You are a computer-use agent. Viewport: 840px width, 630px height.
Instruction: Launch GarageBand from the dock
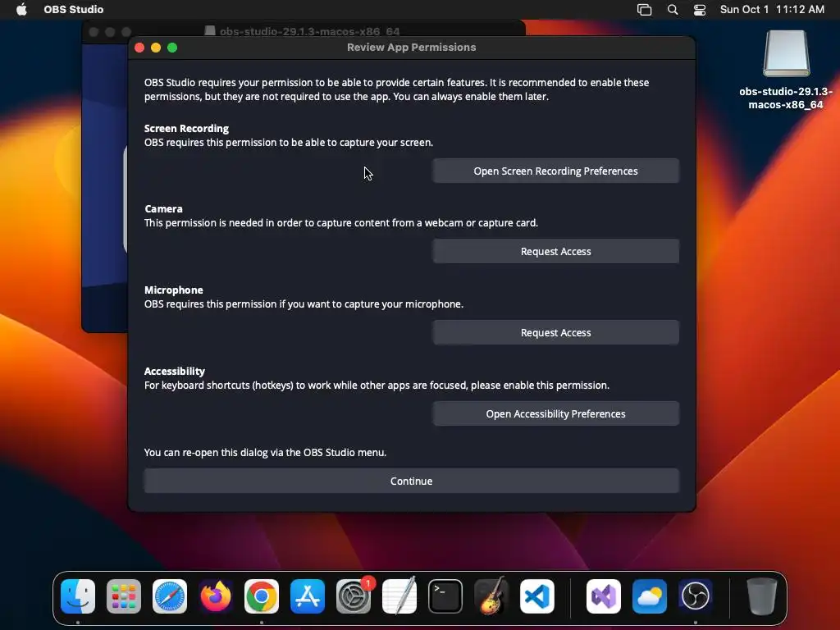tap(491, 596)
